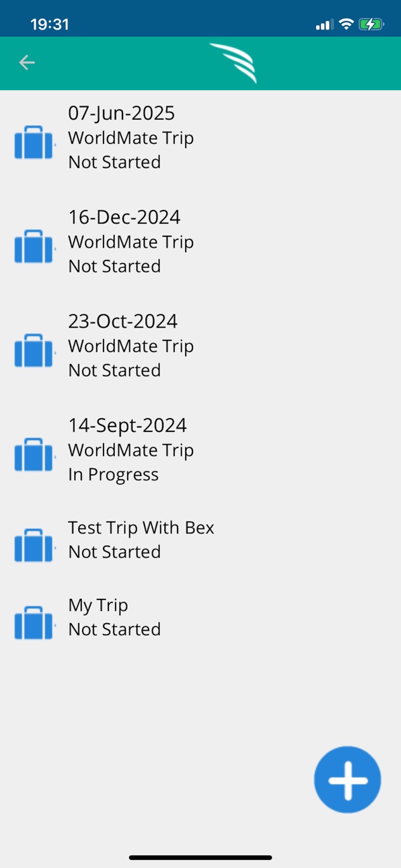Viewport: 401px width, 868px height.
Task: Tap suitcase icon beside Test Trip With Bex
Action: click(x=34, y=545)
